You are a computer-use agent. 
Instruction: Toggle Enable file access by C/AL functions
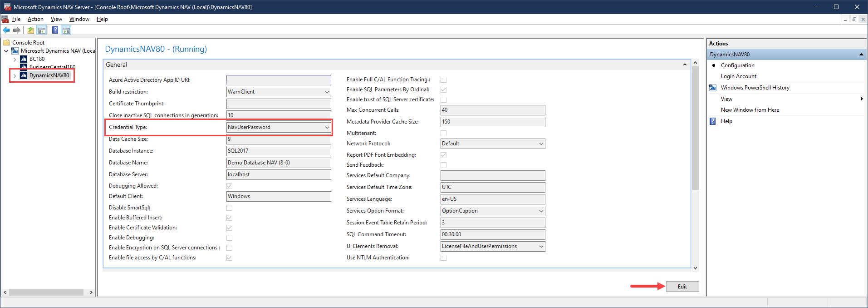click(229, 258)
